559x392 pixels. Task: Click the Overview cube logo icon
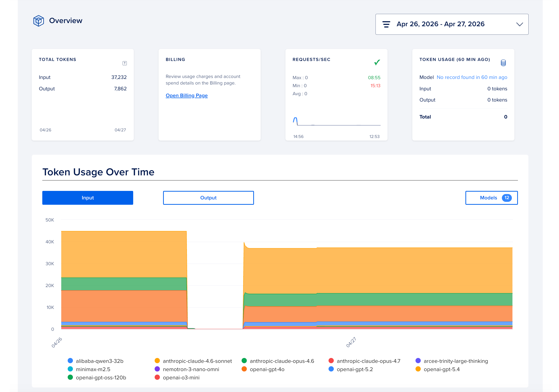[38, 21]
